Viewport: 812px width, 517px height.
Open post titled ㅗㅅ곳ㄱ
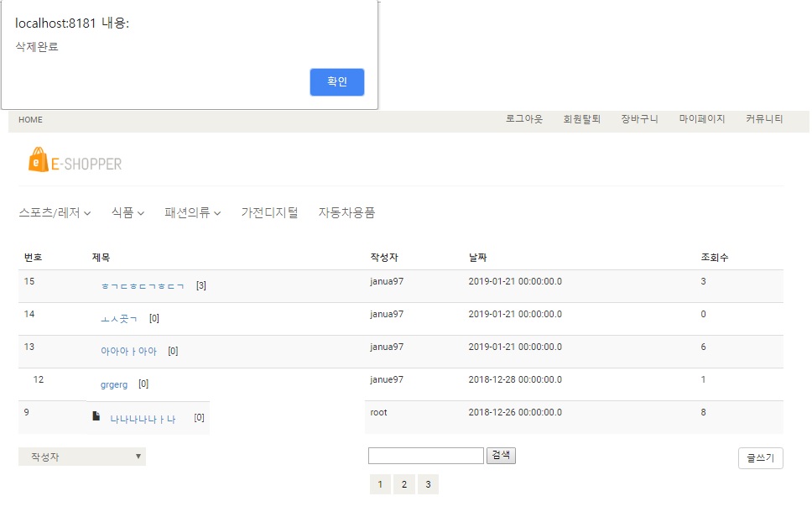pos(118,319)
